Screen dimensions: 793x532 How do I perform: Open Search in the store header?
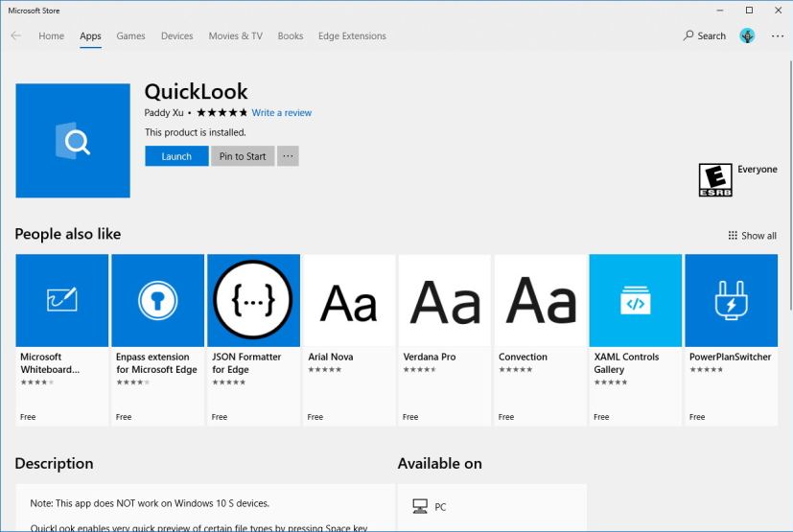705,35
